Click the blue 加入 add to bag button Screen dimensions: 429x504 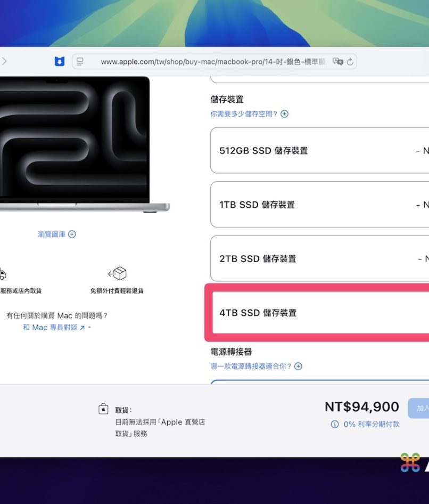pyautogui.click(x=419, y=408)
